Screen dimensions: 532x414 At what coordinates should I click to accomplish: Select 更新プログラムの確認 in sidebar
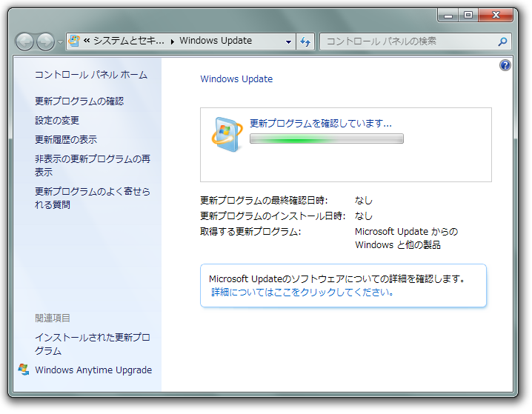coord(79,101)
